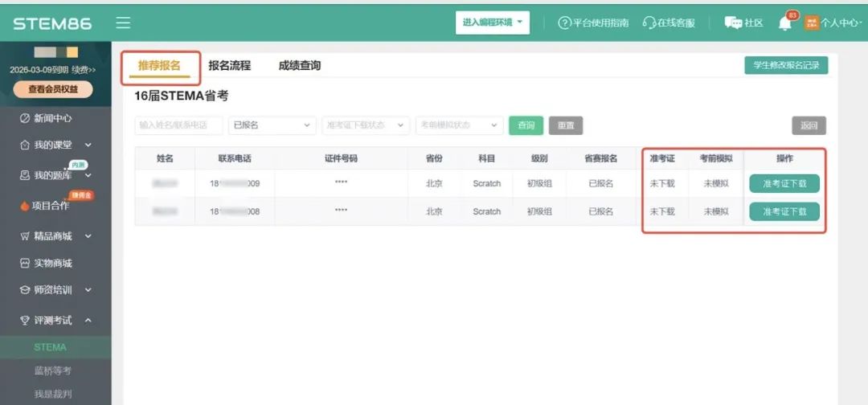Image resolution: width=868 pixels, height=405 pixels.
Task: Switch to the 成绩查询 tab
Action: pyautogui.click(x=300, y=66)
